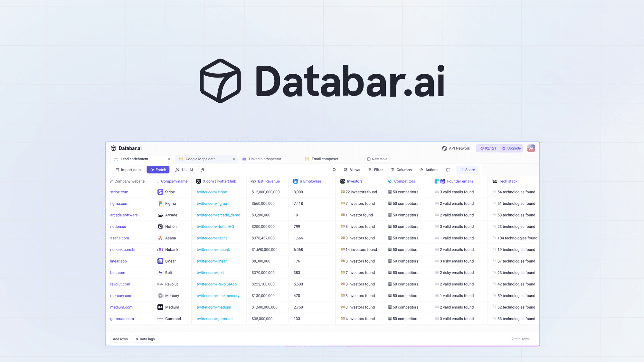Open the Filter options
Image resolution: width=644 pixels, height=362 pixels.
point(375,170)
